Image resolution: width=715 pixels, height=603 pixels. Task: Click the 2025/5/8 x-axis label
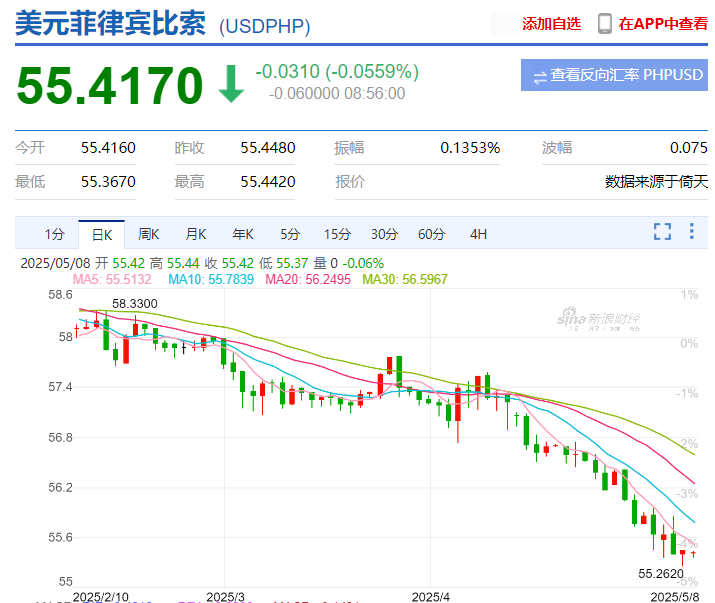point(675,597)
